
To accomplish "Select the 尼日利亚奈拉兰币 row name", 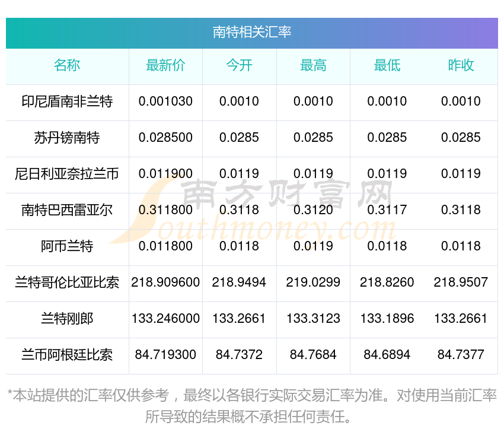I will coord(67,174).
